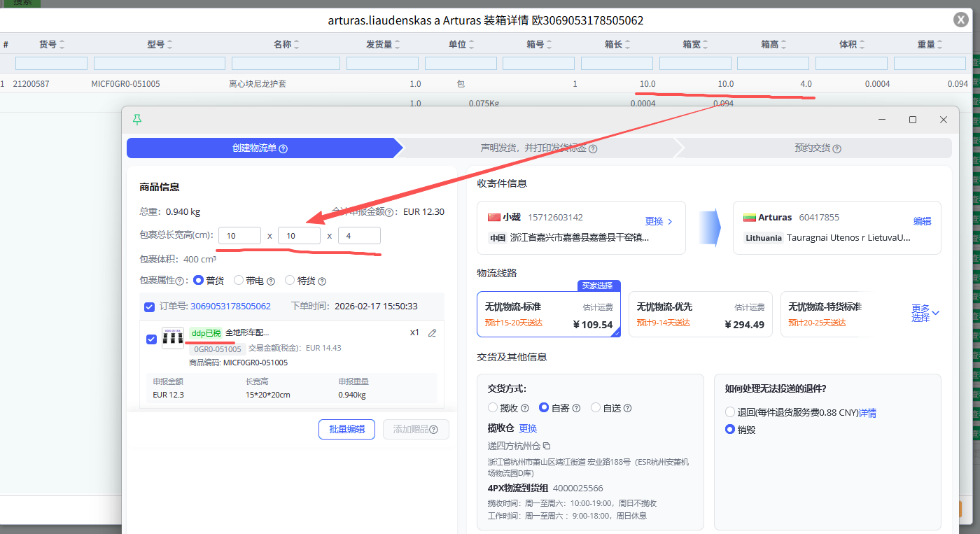Click the help icon beside 带电
The width and height of the screenshot is (980, 534).
tap(271, 281)
